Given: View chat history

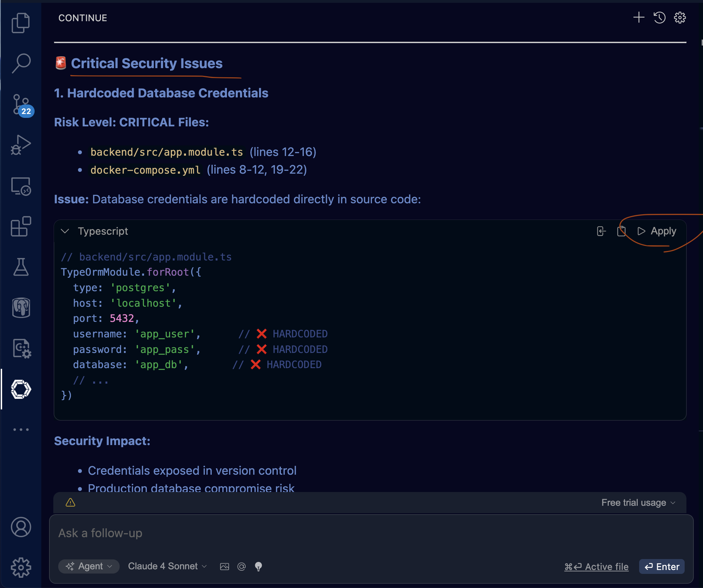Looking at the screenshot, I should click(659, 18).
